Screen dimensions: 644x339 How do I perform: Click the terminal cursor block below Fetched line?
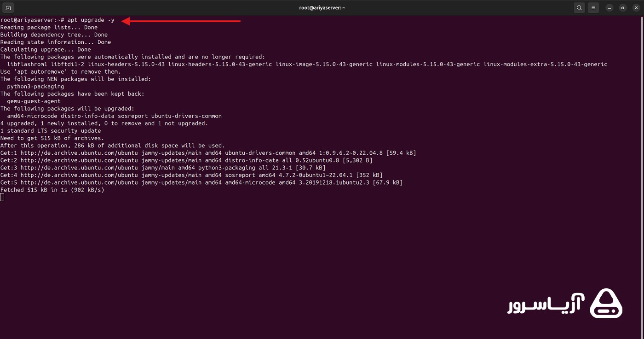[2, 197]
